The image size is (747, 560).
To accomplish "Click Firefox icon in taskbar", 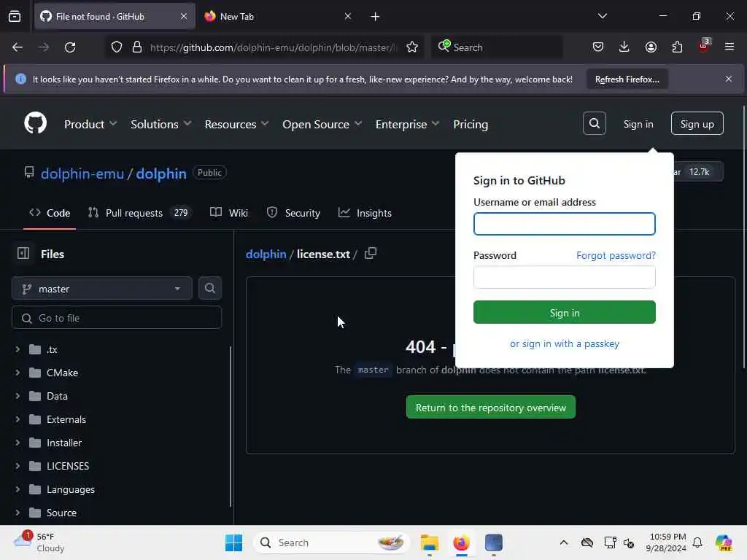I will coord(461,542).
